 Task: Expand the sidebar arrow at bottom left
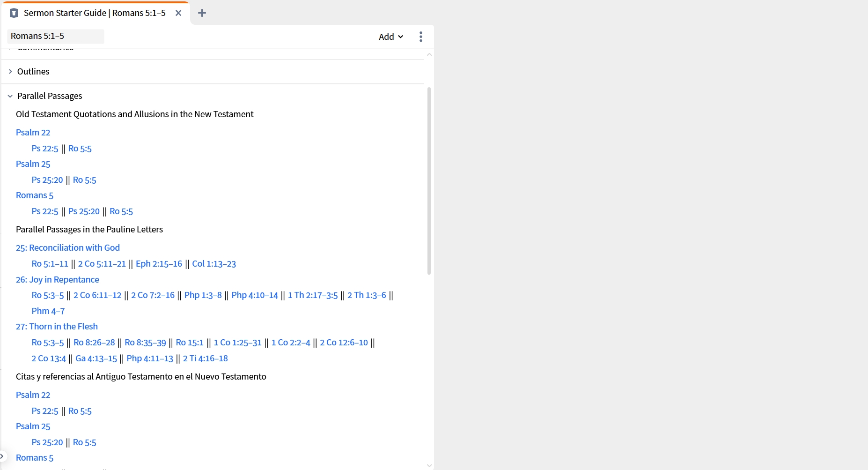pos(2,455)
